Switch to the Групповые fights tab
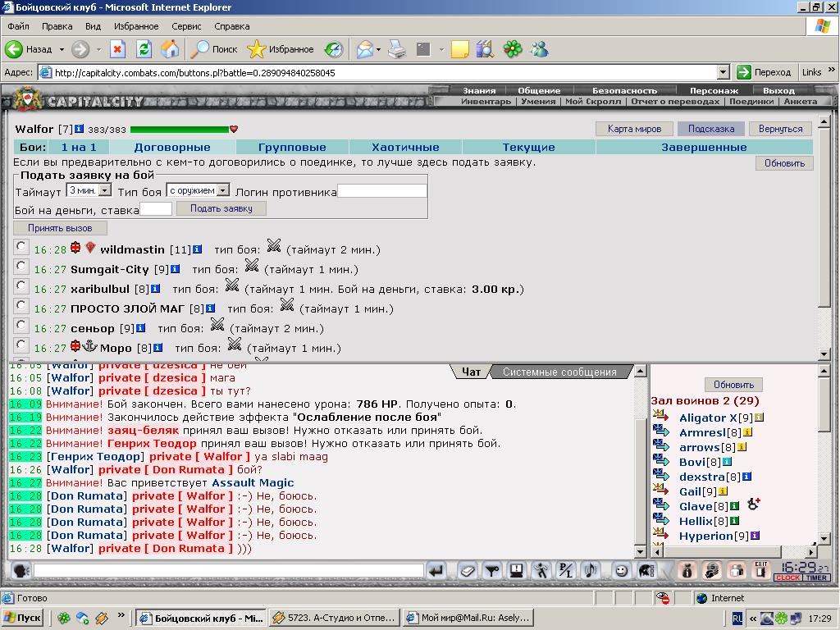The image size is (840, 630). click(x=292, y=148)
